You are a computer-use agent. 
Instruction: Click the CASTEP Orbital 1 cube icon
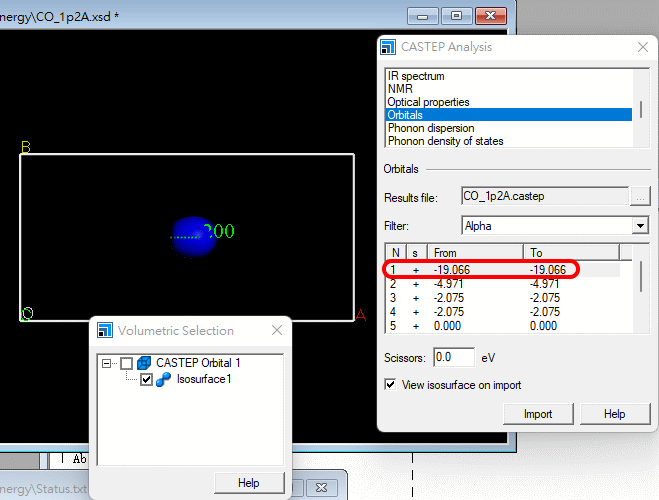143,363
